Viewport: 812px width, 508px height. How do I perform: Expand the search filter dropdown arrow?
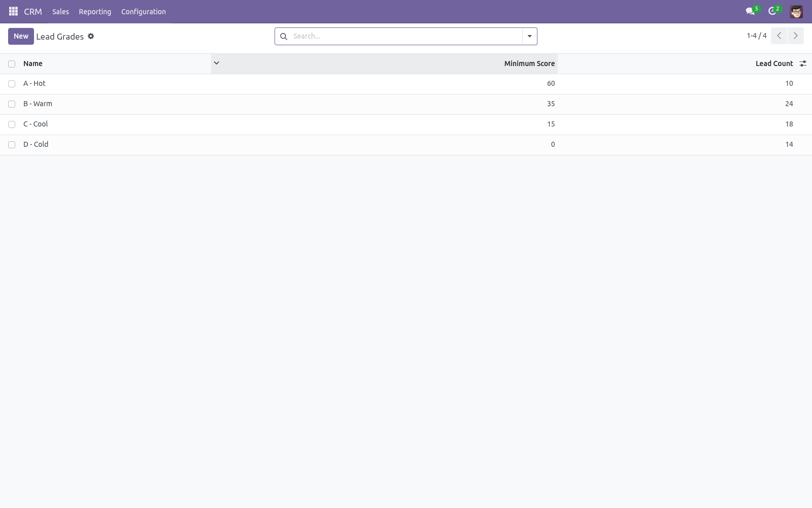click(x=529, y=36)
